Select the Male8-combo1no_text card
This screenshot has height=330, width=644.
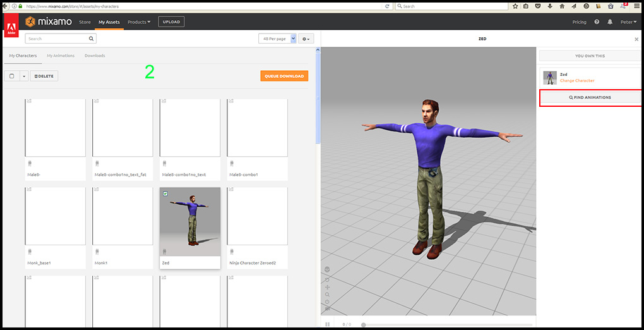[190, 140]
